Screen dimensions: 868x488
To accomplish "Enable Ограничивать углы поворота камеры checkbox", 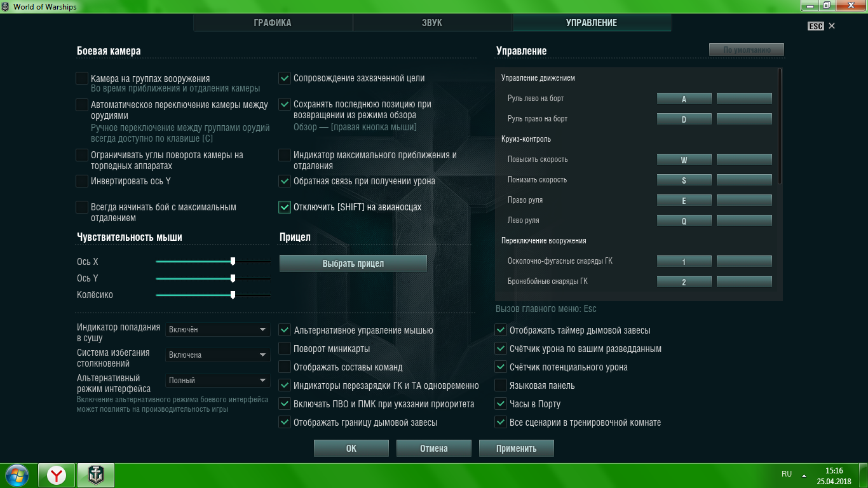I will pyautogui.click(x=82, y=155).
